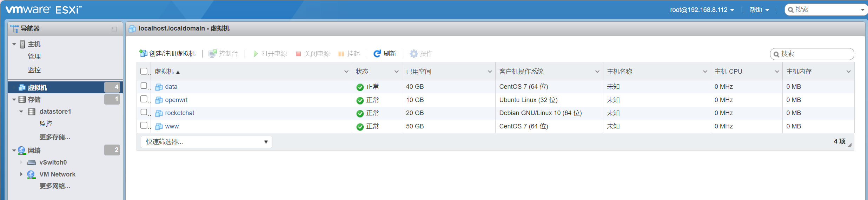Click the green status check for www

360,127
